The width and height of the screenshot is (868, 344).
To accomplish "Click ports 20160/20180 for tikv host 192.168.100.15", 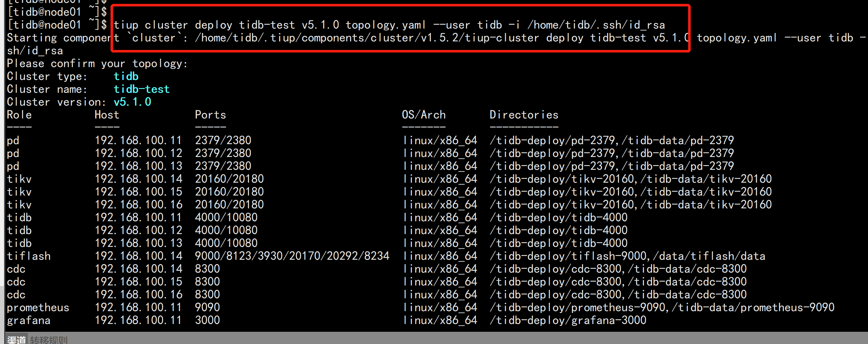I will point(229,192).
